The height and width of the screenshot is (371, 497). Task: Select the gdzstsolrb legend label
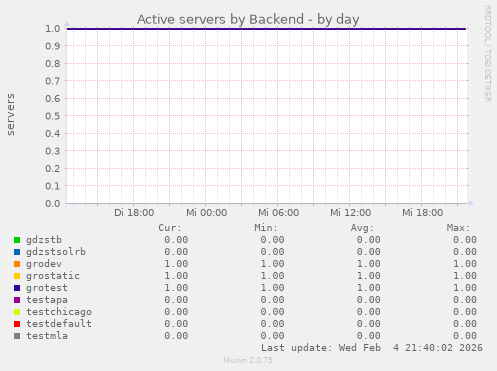click(56, 252)
